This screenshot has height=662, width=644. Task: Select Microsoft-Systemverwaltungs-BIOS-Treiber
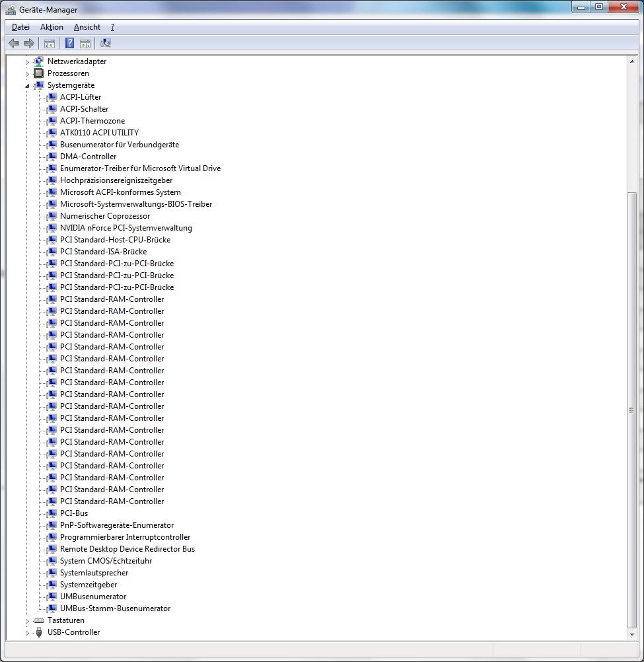136,204
